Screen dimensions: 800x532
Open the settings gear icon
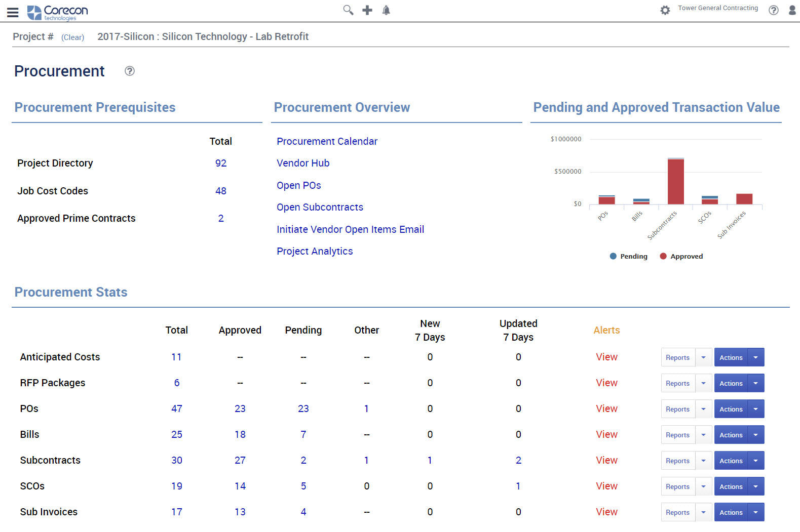[x=665, y=10]
